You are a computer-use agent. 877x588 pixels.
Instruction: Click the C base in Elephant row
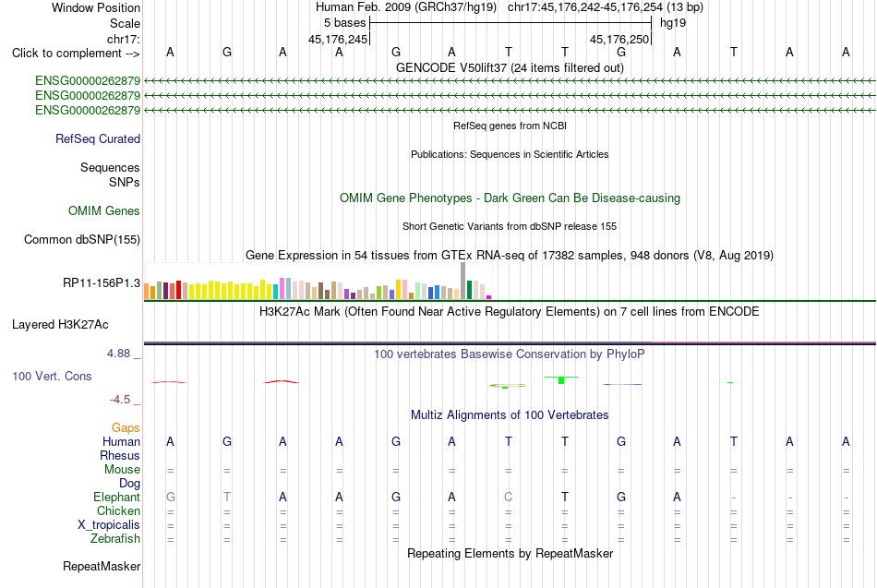(x=508, y=498)
